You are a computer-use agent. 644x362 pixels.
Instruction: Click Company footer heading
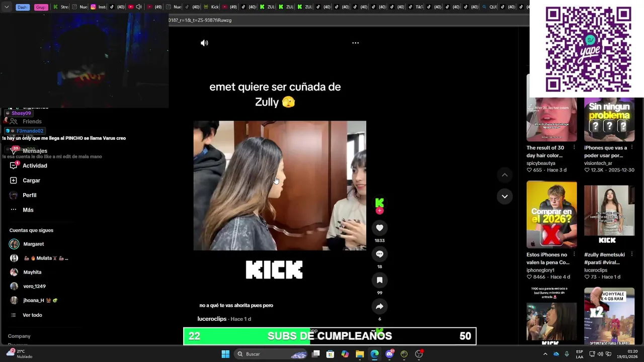[x=19, y=336]
